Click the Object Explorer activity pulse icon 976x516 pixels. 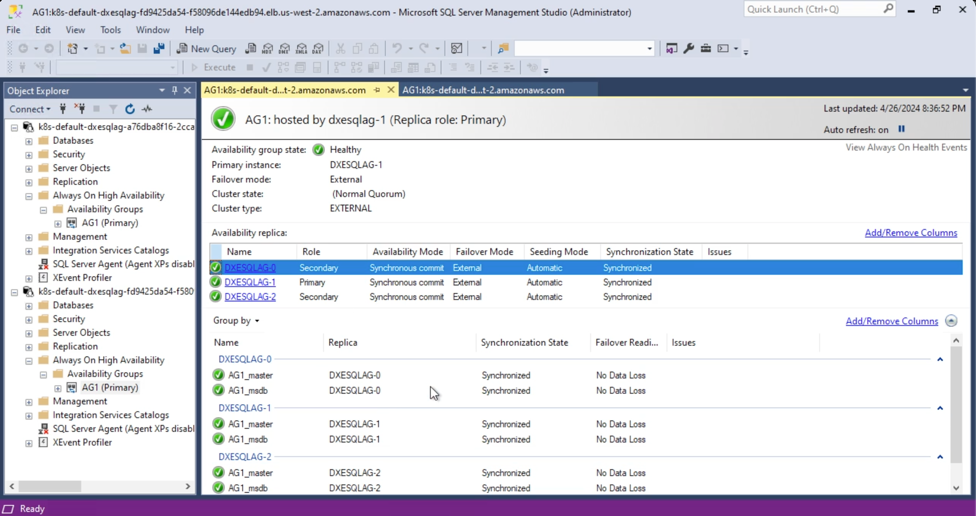pyautogui.click(x=147, y=109)
